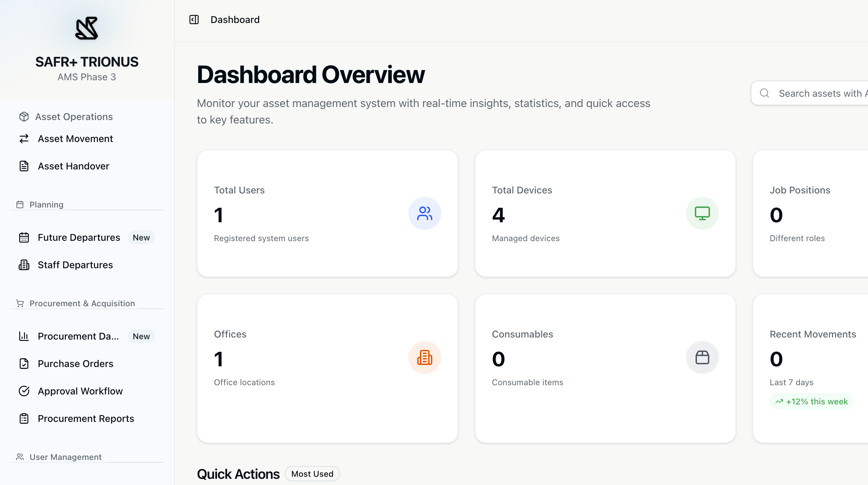Expand the Planning section
Image resolution: width=868 pixels, height=485 pixels.
coord(46,204)
